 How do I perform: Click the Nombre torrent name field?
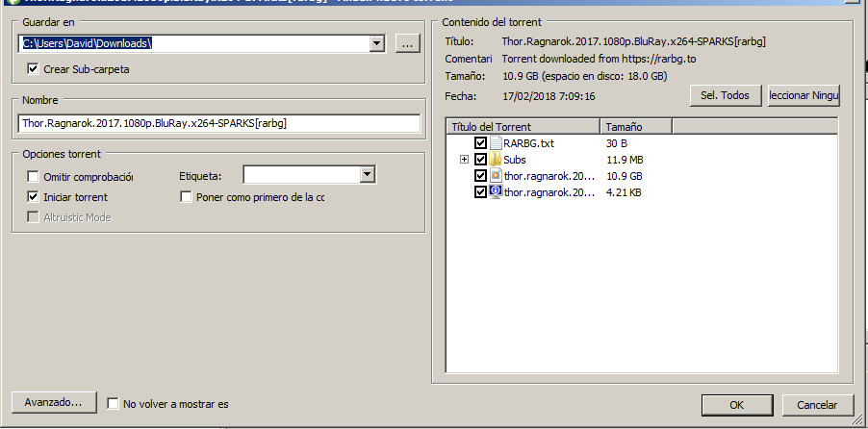(x=219, y=123)
